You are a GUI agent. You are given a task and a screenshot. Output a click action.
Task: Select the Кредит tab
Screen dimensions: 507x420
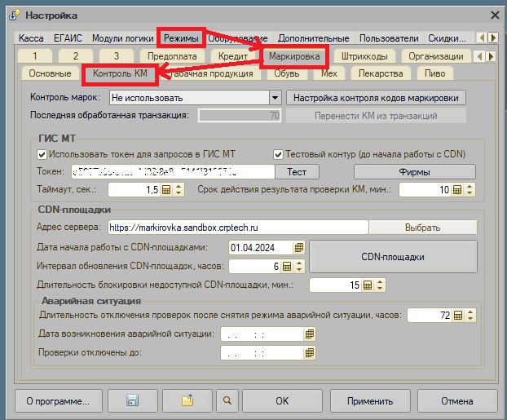pyautogui.click(x=233, y=56)
